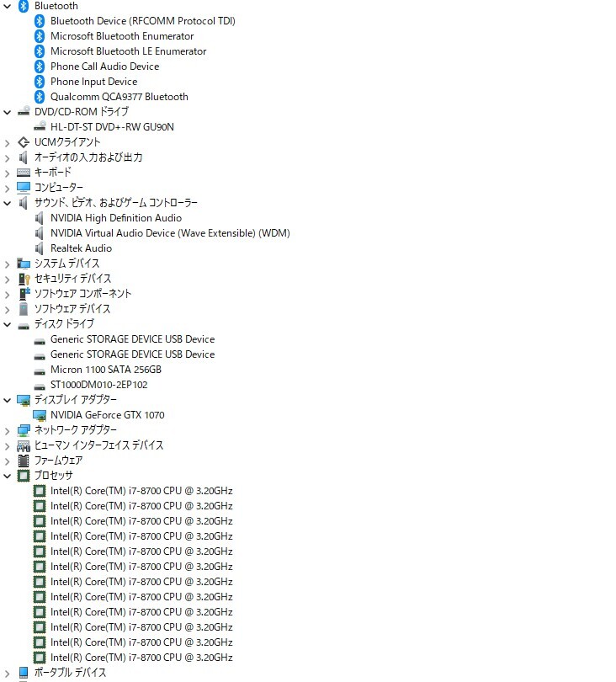Click the キーボード keyboard icon

click(24, 173)
